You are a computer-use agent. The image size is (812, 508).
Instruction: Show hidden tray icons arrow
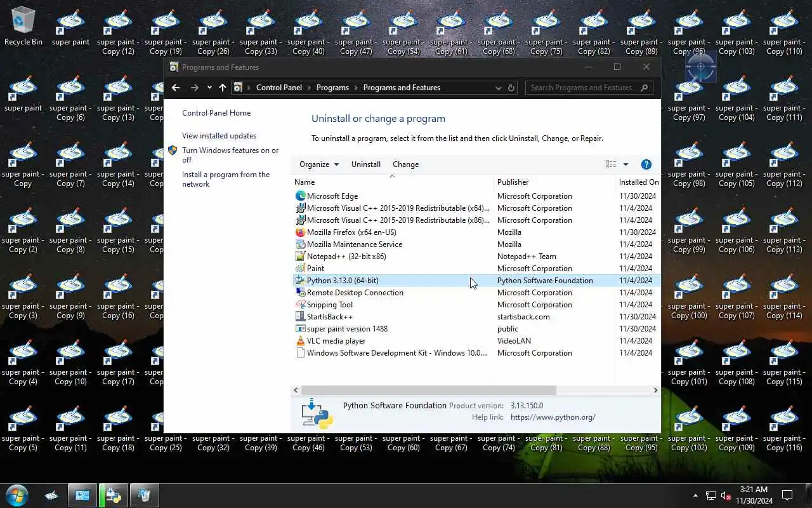click(695, 495)
